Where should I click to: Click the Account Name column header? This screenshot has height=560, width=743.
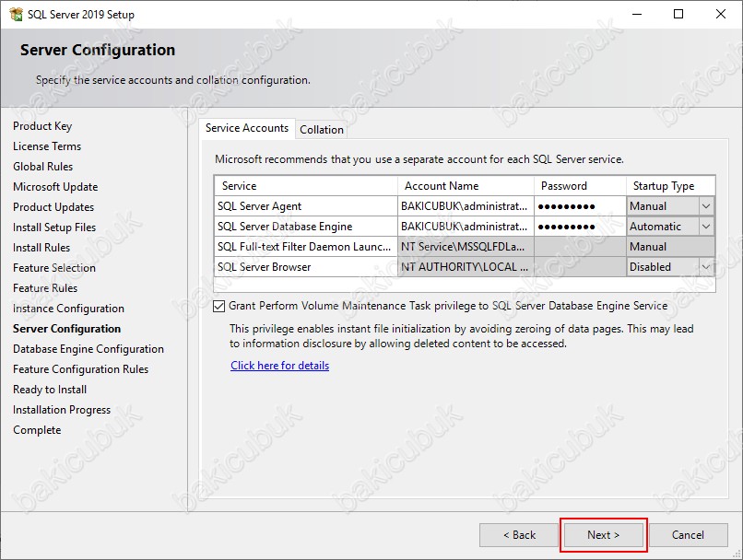point(465,186)
